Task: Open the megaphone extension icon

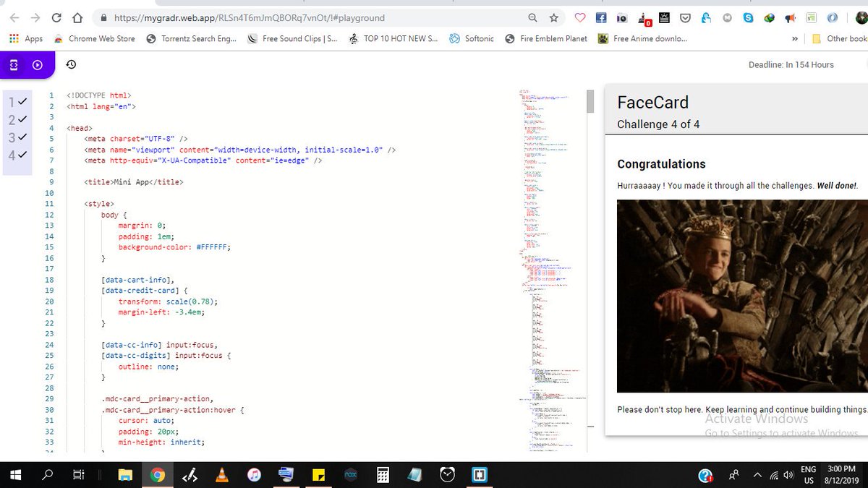Action: 790,18
